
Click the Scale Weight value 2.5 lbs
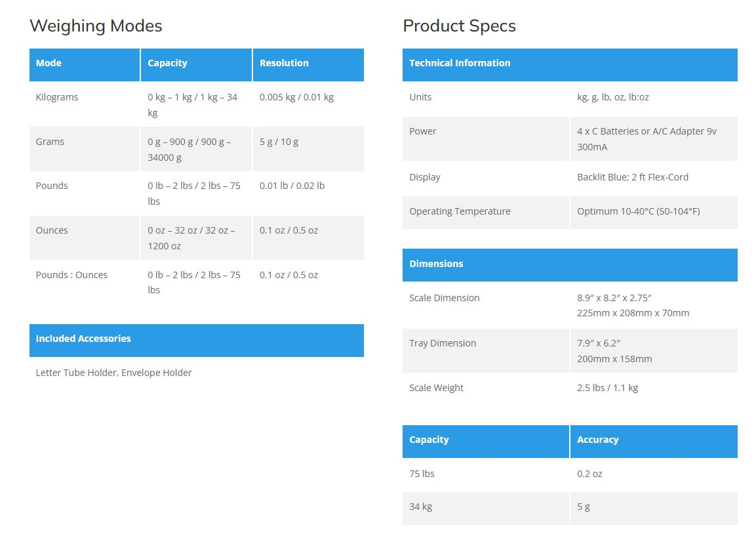click(x=607, y=388)
